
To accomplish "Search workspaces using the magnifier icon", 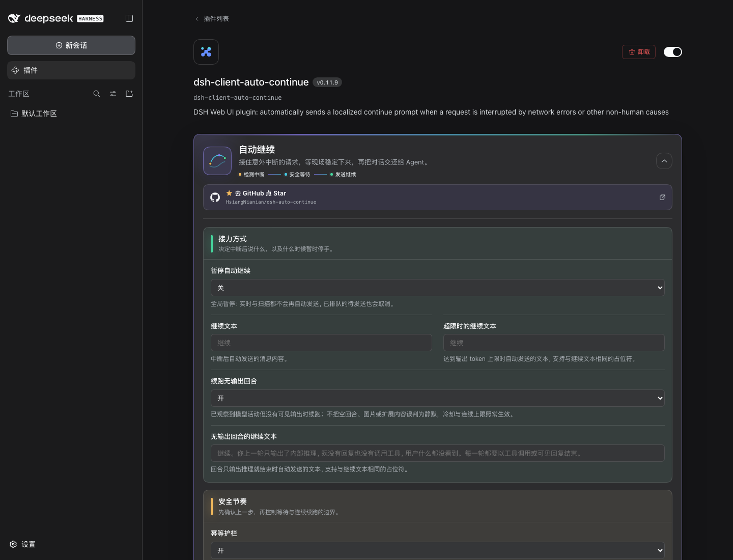I will click(97, 94).
